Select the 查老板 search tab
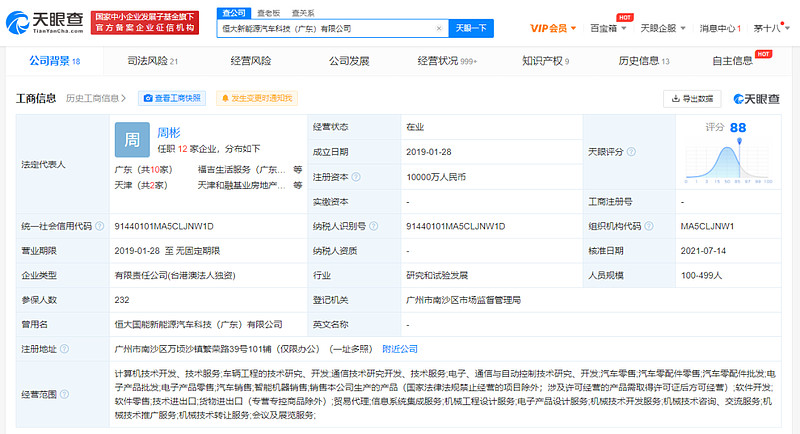This screenshot has height=434, width=800. [268, 13]
